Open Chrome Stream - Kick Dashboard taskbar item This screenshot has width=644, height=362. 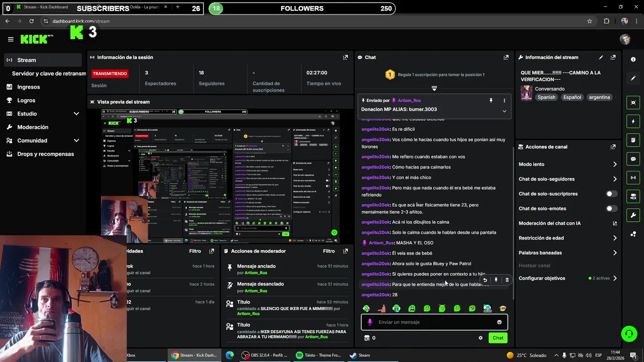coord(194,355)
